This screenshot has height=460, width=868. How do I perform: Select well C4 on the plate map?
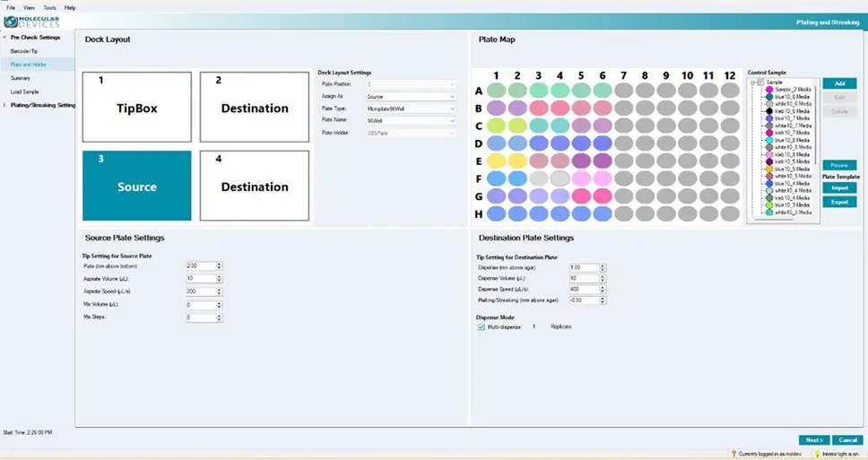[560, 126]
